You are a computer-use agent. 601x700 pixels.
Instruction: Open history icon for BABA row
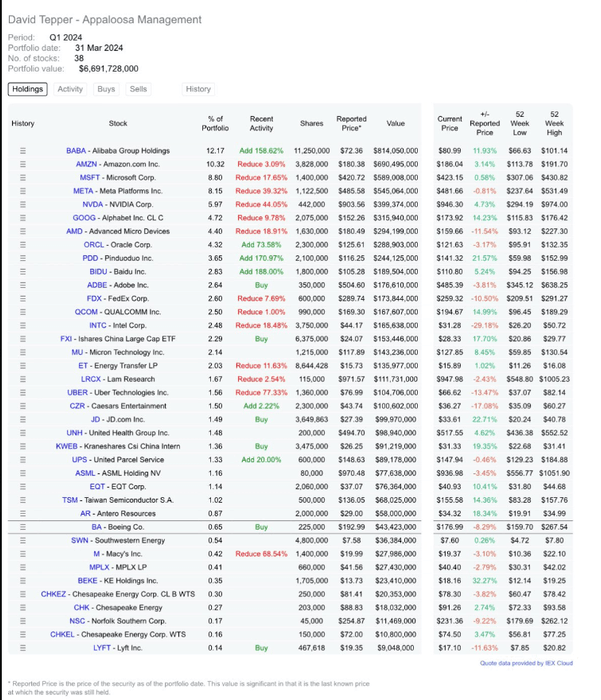(23, 151)
